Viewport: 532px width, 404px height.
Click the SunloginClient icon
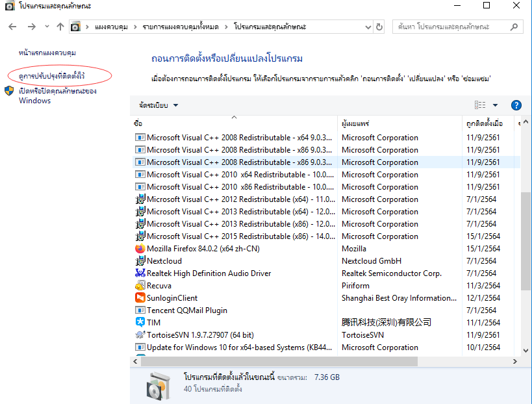[140, 297]
